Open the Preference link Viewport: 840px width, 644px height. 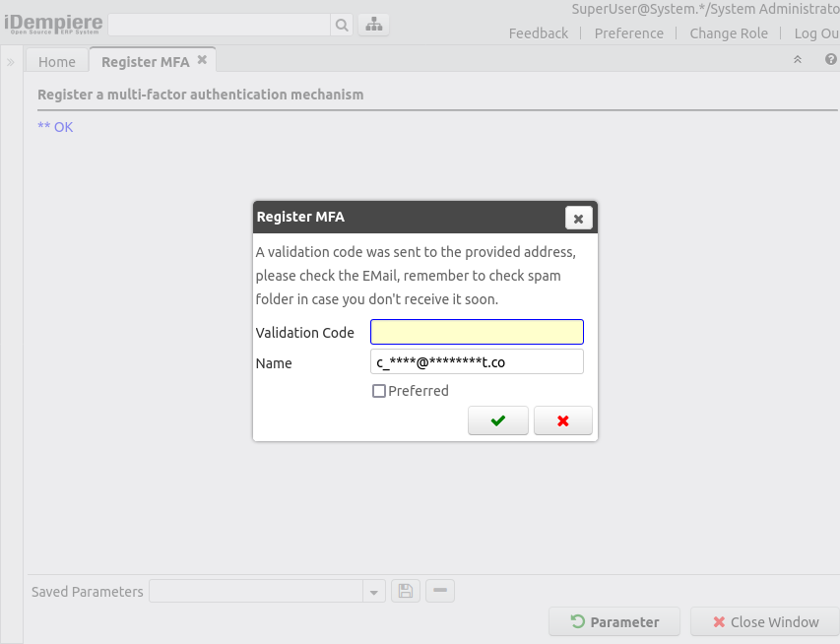[x=628, y=33]
